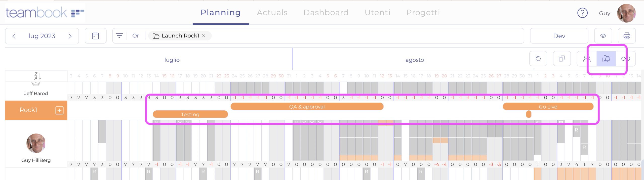Click the undo arrow icon
The height and width of the screenshot is (180, 644).
tap(538, 59)
